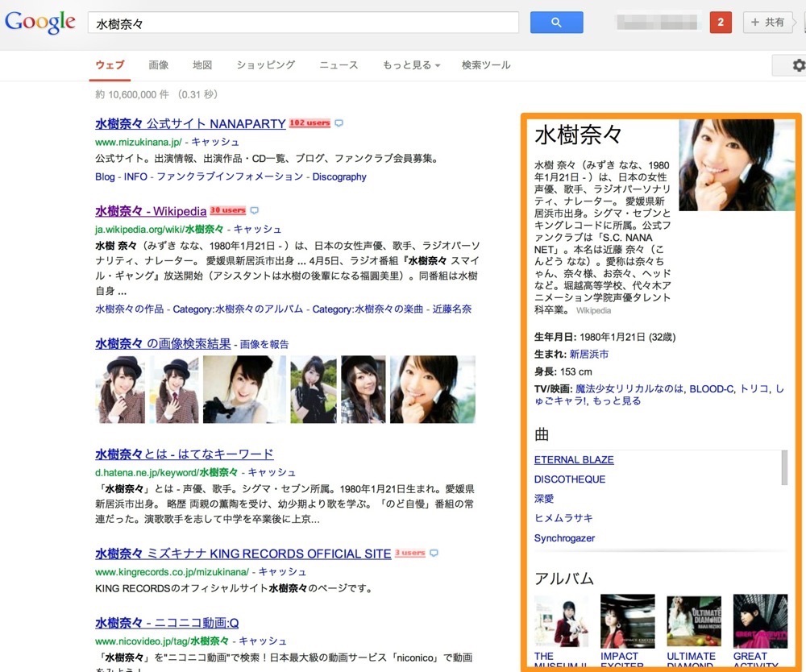Open トリコ link in knowledge panel
This screenshot has width=806, height=672.
pos(754,389)
